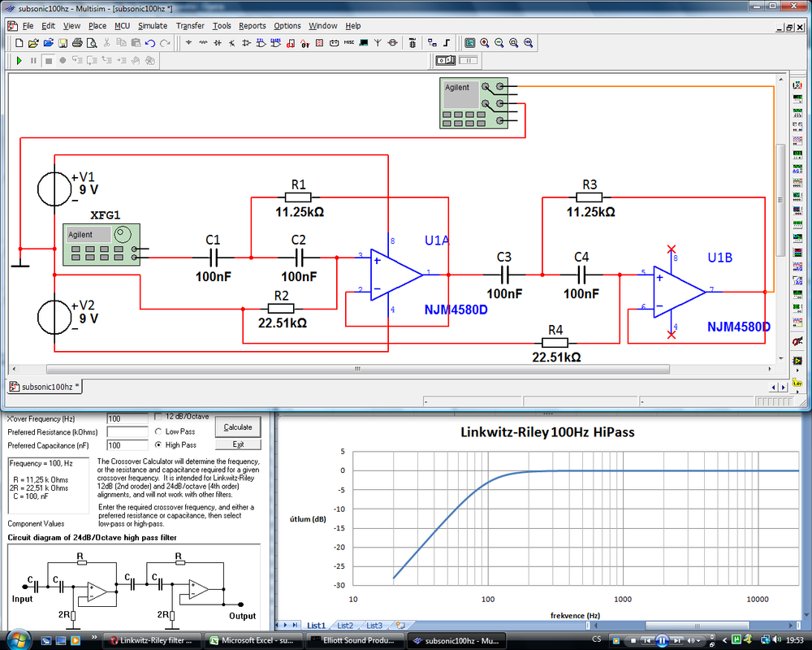This screenshot has height=650, width=812.
Task: Place a basic resistor component from the toolbar
Action: pos(203,43)
